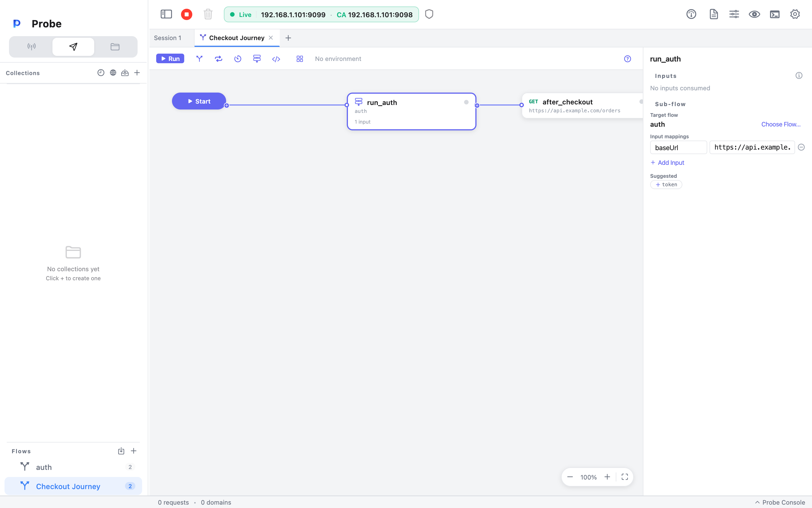This screenshot has height=508, width=812.
Task: Click plus connector after run_auth node
Action: pos(477,106)
